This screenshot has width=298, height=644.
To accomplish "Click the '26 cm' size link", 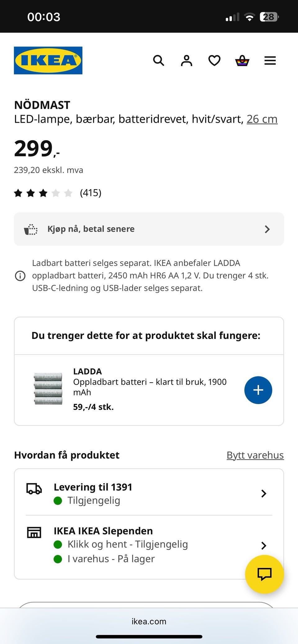I will 262,119.
